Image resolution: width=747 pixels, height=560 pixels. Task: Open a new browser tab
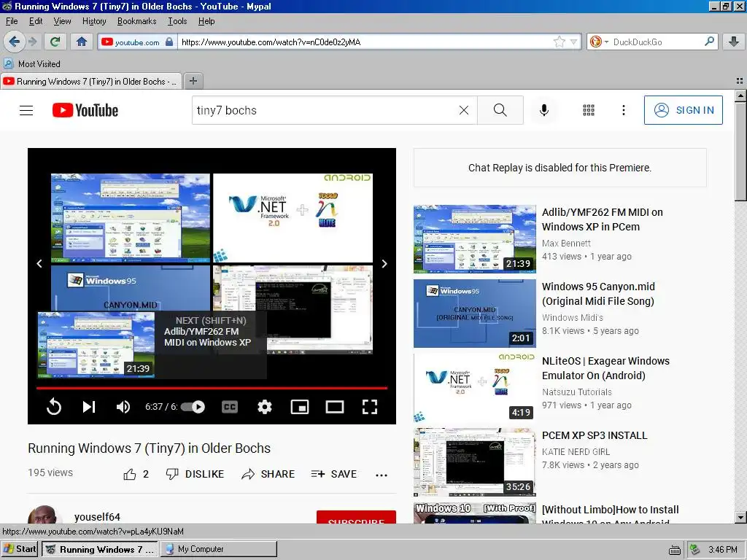tap(193, 81)
